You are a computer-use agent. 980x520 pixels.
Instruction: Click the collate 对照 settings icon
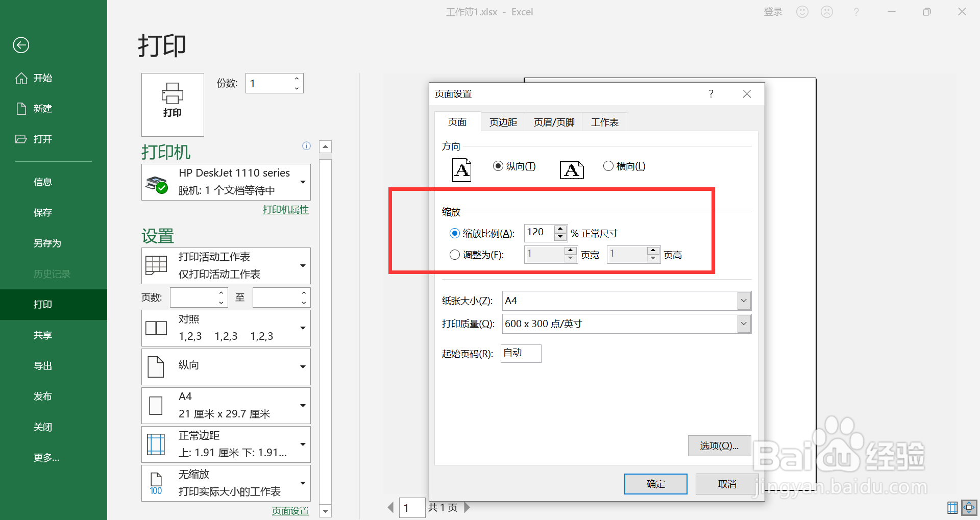(156, 327)
